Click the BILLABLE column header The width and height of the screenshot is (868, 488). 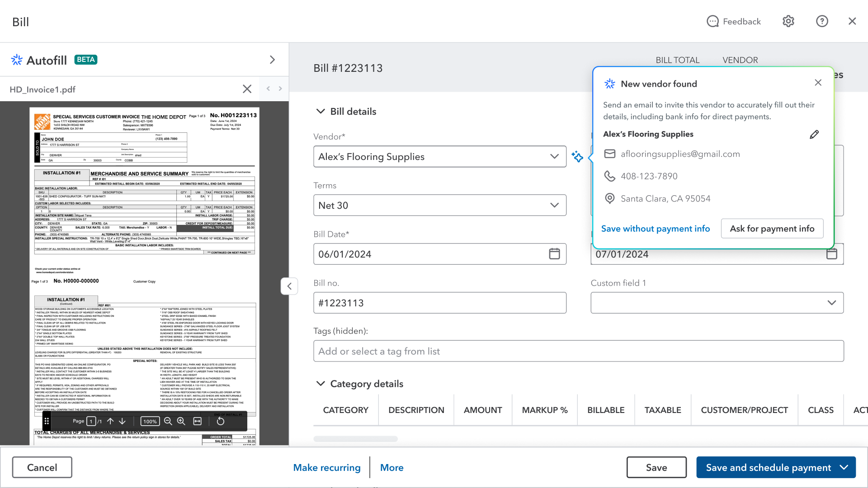(606, 410)
